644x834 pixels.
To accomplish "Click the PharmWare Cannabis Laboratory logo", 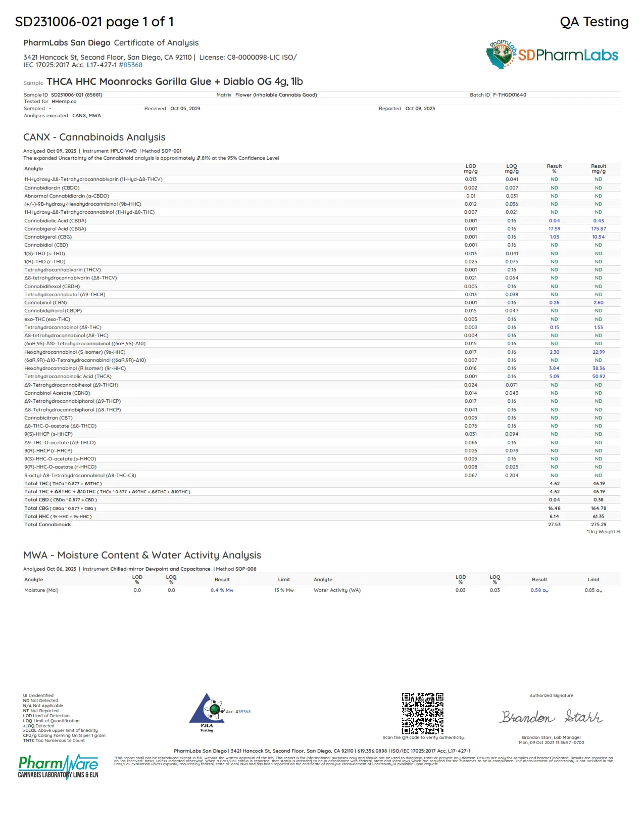I will pyautogui.click(x=58, y=767).
